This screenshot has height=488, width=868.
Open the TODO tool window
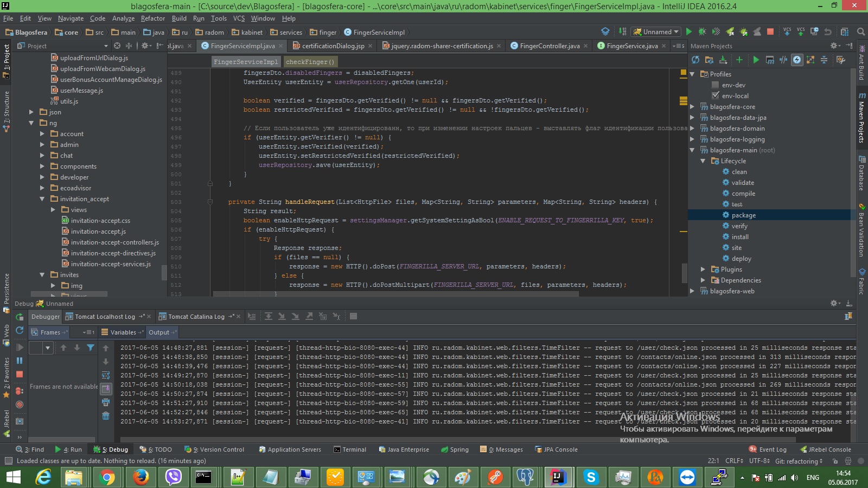pos(156,450)
